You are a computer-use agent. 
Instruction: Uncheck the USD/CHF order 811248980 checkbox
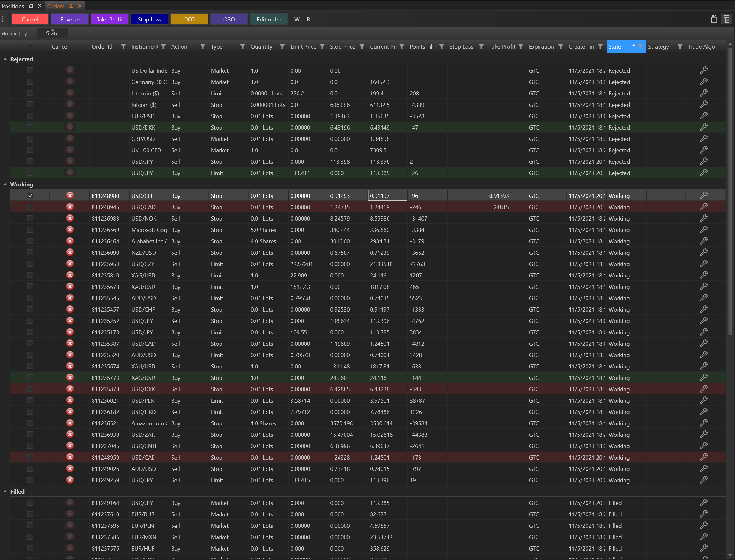30,195
